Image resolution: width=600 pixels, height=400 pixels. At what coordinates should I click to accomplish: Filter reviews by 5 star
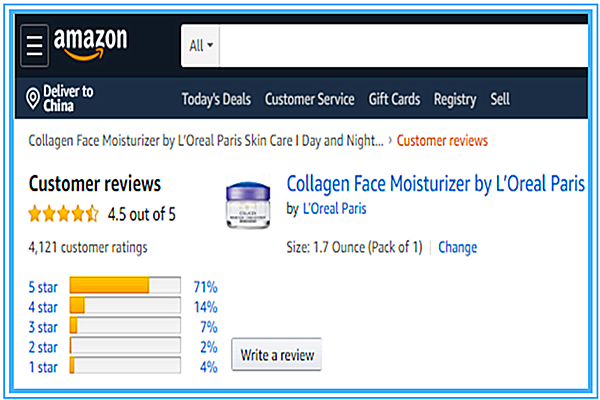point(42,287)
